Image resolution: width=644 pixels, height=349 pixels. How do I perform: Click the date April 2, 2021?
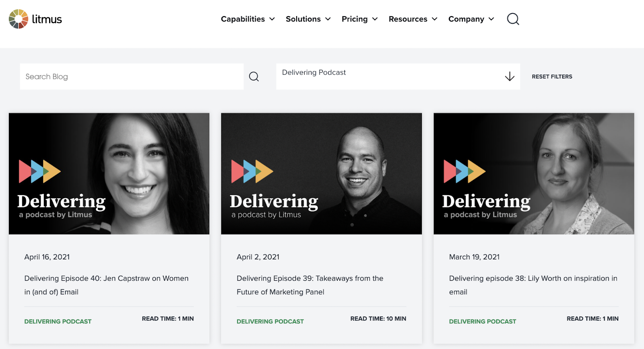coord(258,257)
